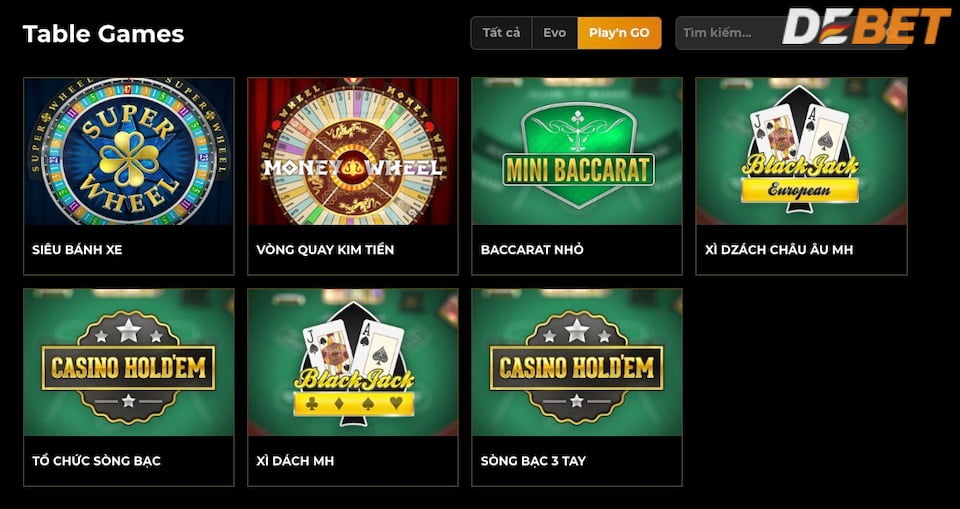Open the first Casino Hold'em game image

pyautogui.click(x=129, y=363)
